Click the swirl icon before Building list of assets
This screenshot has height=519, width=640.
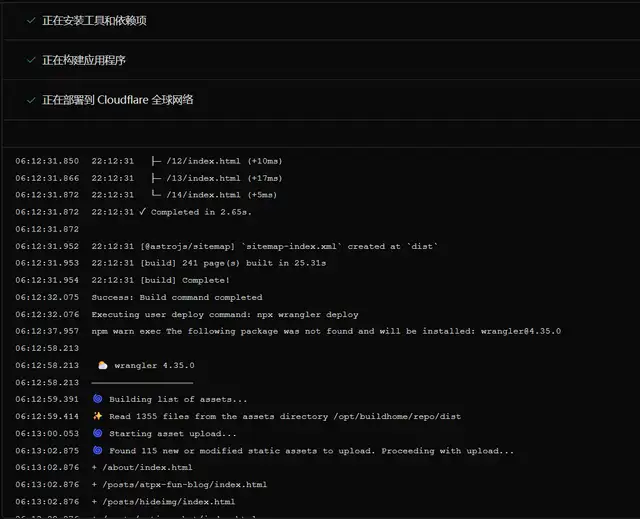click(x=97, y=400)
